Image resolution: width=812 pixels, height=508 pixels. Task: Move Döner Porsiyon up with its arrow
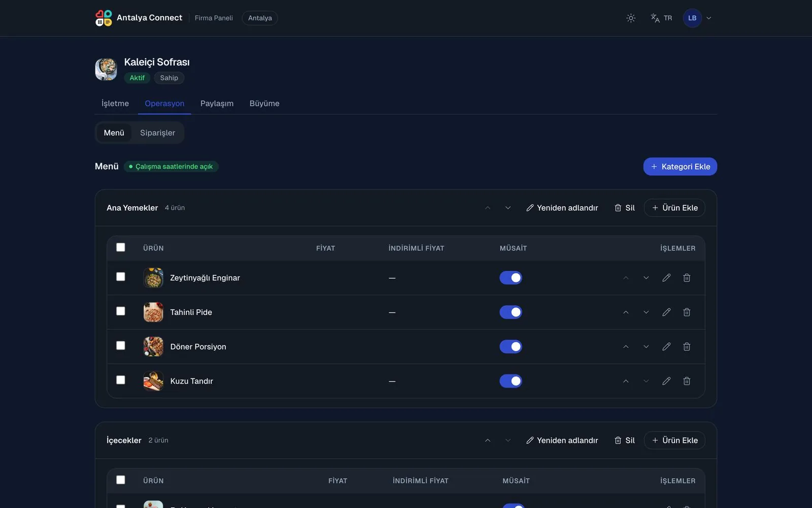point(626,347)
